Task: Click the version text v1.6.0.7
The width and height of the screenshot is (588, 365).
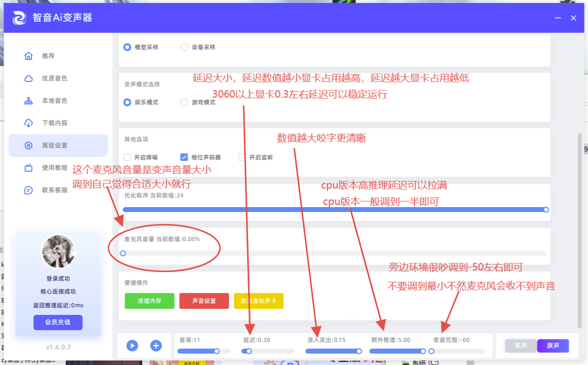Action: 58,347
